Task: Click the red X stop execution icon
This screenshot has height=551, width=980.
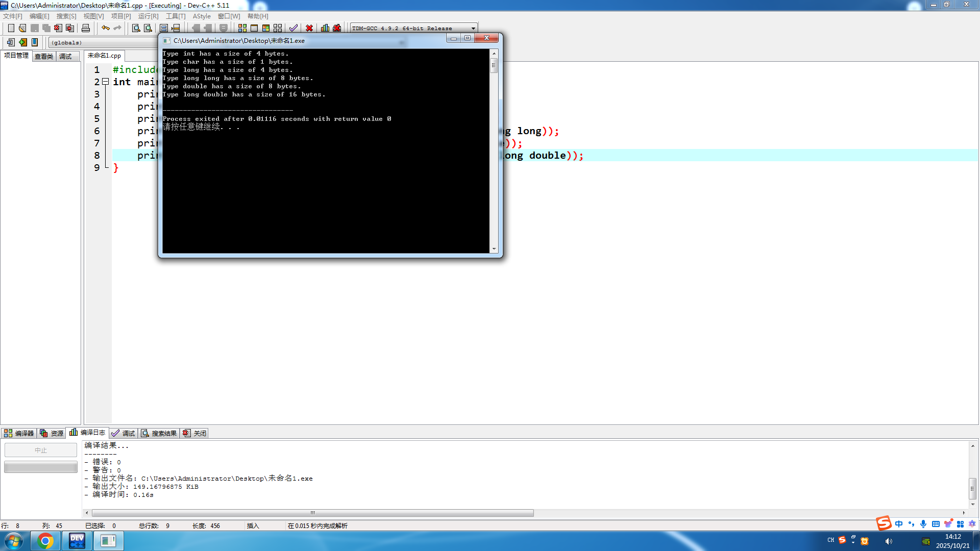Action: (x=309, y=28)
